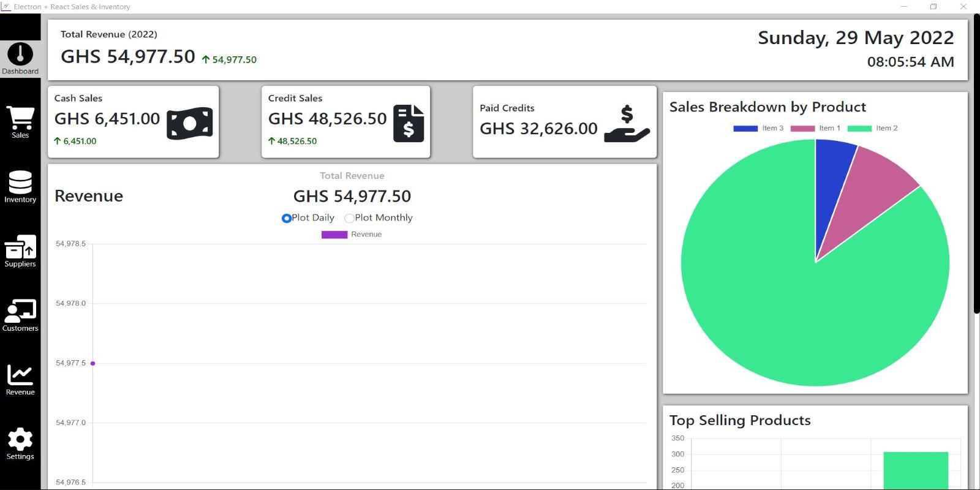Click the vertical scrollbar on the right
980x490 pixels.
click(x=976, y=165)
